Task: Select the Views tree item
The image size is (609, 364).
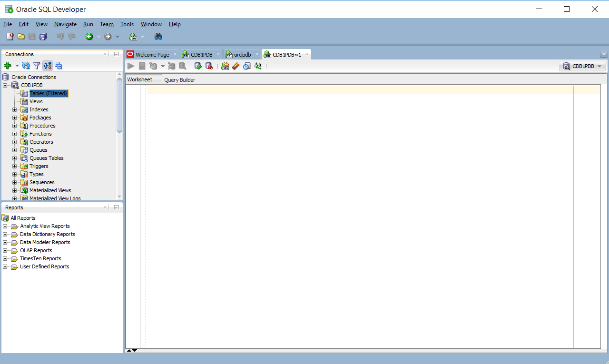Action: 36,101
